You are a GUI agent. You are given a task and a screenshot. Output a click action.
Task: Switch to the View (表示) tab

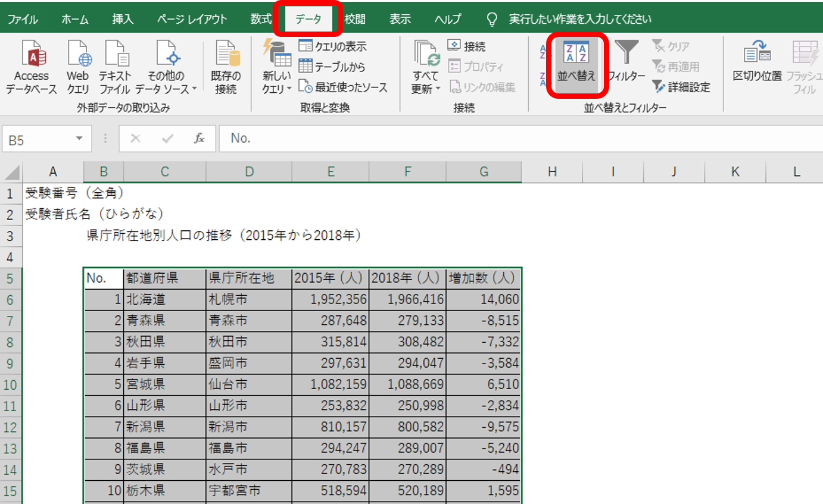tap(400, 19)
